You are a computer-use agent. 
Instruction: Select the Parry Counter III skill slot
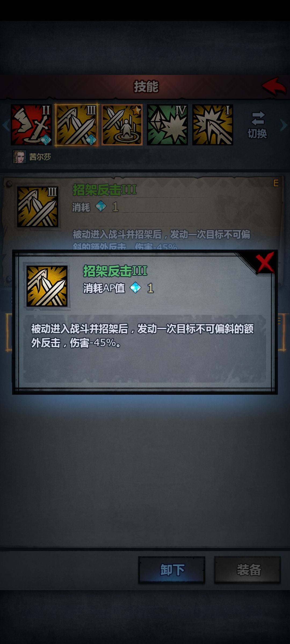77,125
